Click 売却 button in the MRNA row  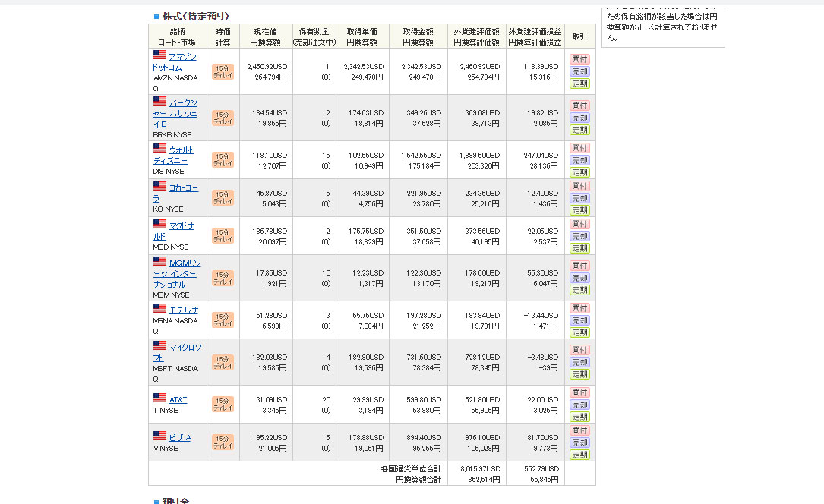point(579,320)
